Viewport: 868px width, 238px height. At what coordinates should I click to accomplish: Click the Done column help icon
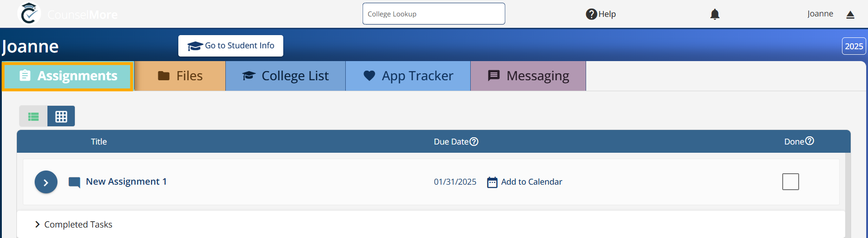[810, 141]
